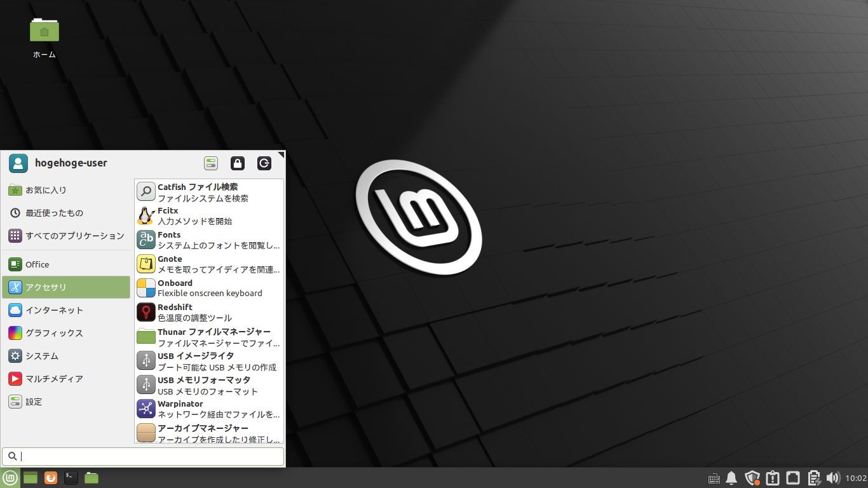Click the battery power manager icon

coord(813,478)
